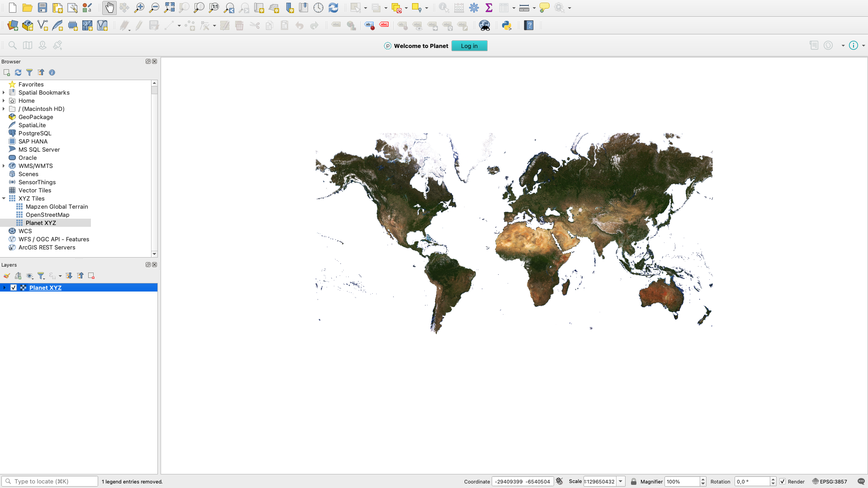Open the Python Console
868x488 pixels.
coord(507,25)
